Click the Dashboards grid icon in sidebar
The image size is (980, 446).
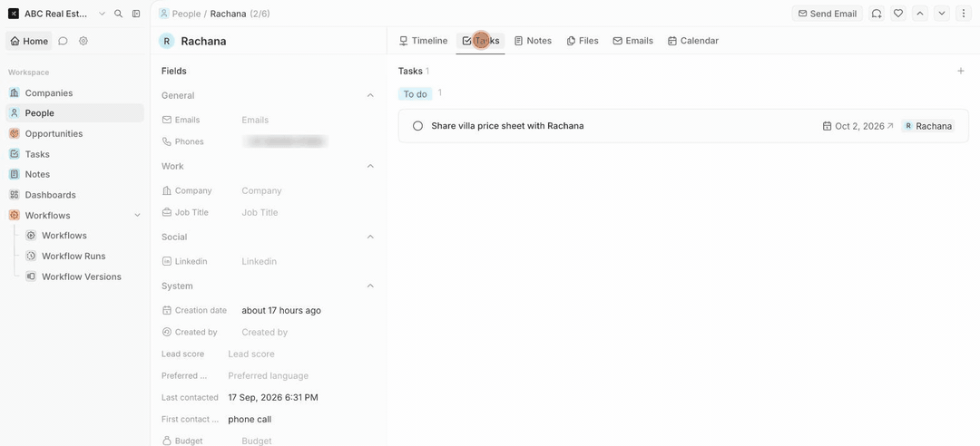(15, 194)
